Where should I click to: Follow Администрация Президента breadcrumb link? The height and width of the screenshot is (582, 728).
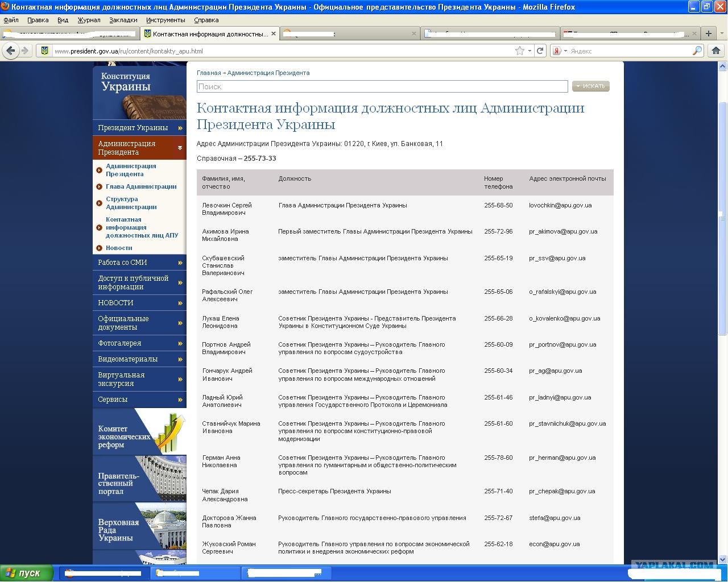pos(268,73)
